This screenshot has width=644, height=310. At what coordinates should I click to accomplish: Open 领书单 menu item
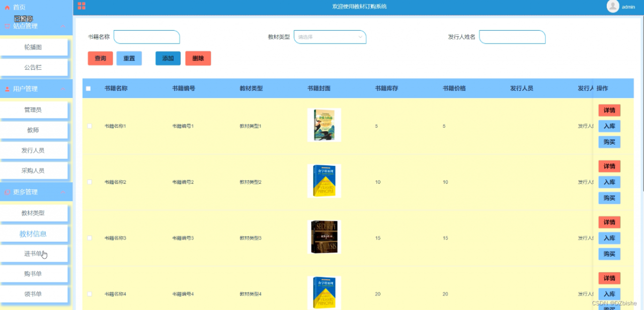(x=33, y=294)
